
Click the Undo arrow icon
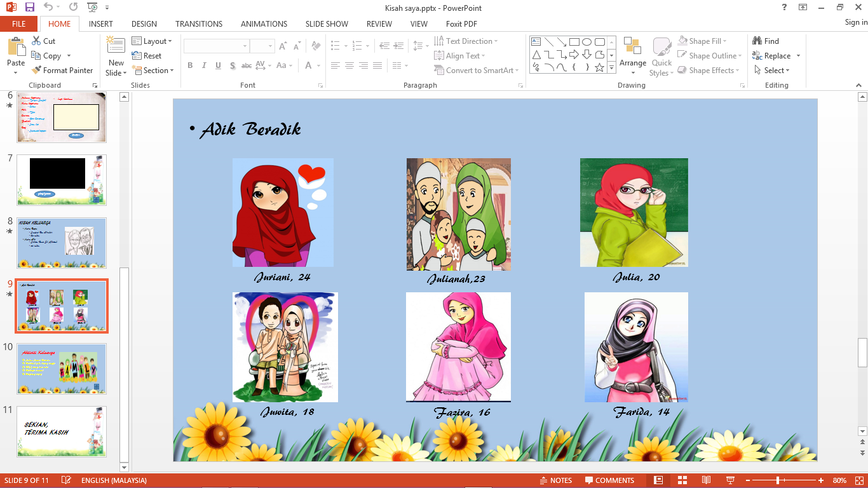[x=48, y=8]
